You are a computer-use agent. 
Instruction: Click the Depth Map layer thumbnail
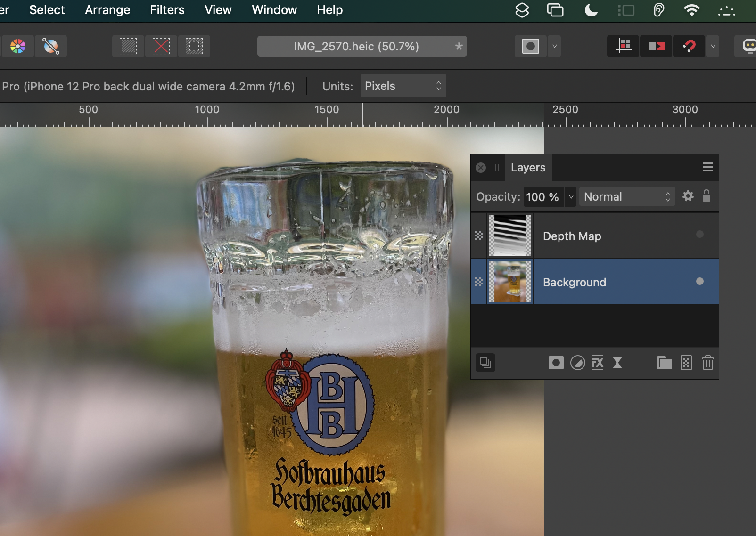pos(510,236)
